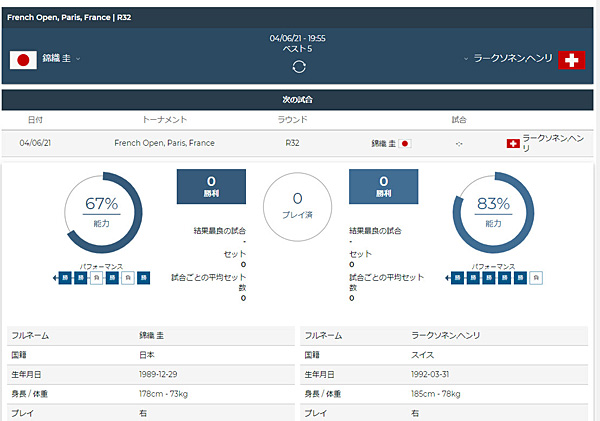The height and width of the screenshot is (421, 600).
Task: Click the large Switzerland flag in the header
Action: coord(571,60)
